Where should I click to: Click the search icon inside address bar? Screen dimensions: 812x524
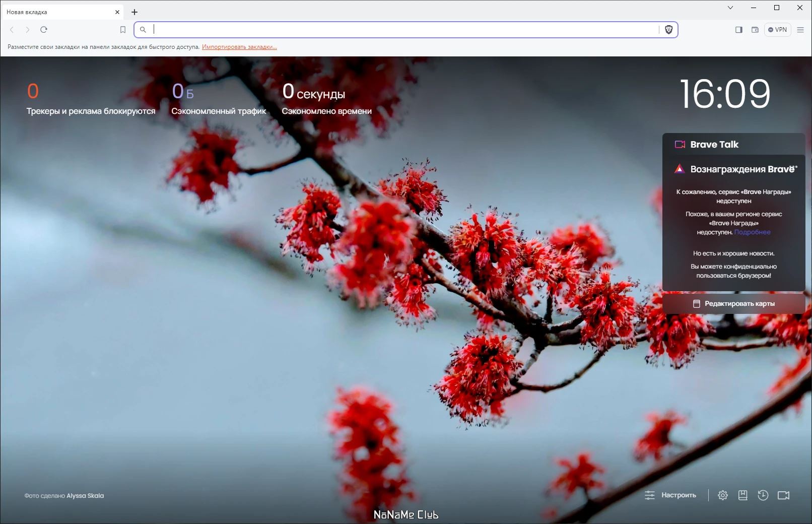(143, 30)
